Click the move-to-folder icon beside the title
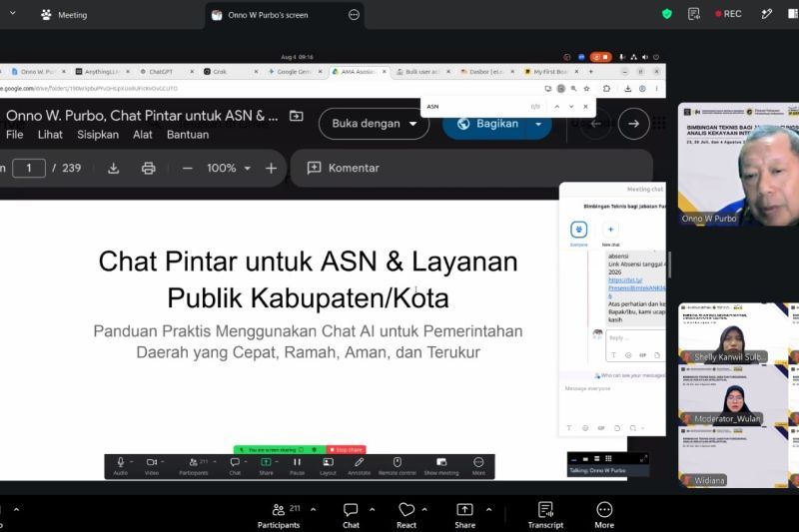Viewport: 799px width, 532px height. pyautogui.click(x=296, y=116)
